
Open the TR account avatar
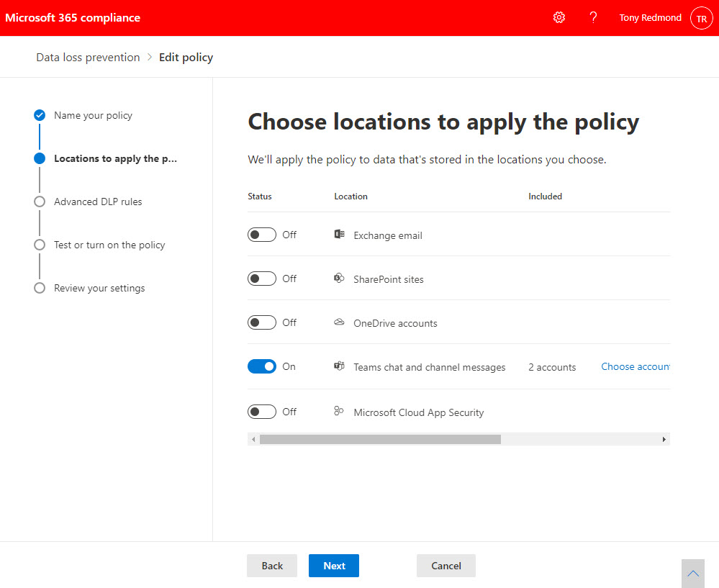pyautogui.click(x=701, y=18)
